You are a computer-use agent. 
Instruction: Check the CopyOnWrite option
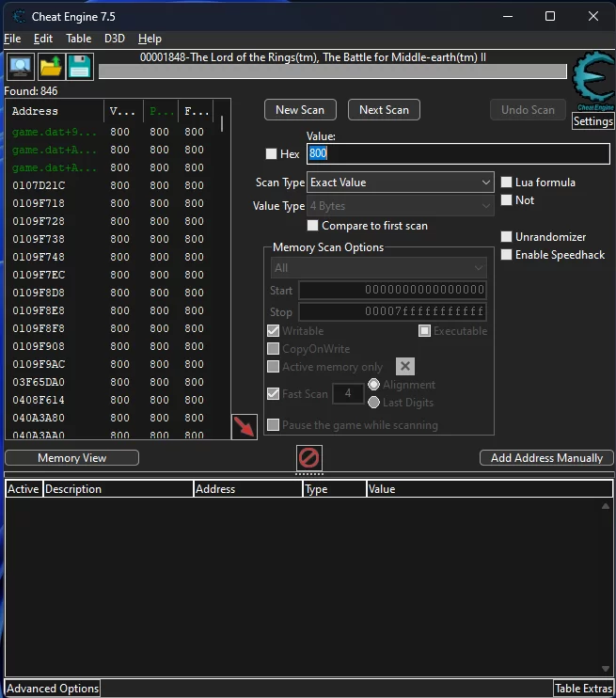pyautogui.click(x=273, y=349)
